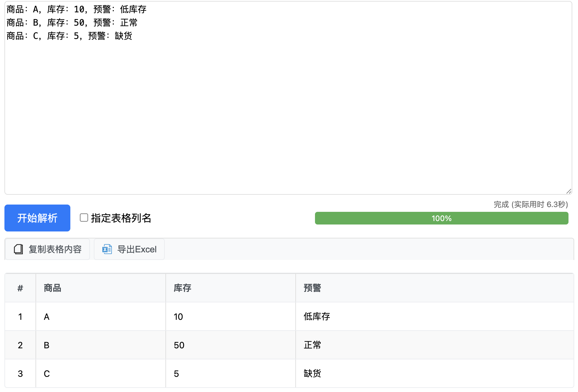The height and width of the screenshot is (392, 578).
Task: Select cell A in 商品 column
Action: coord(101,316)
